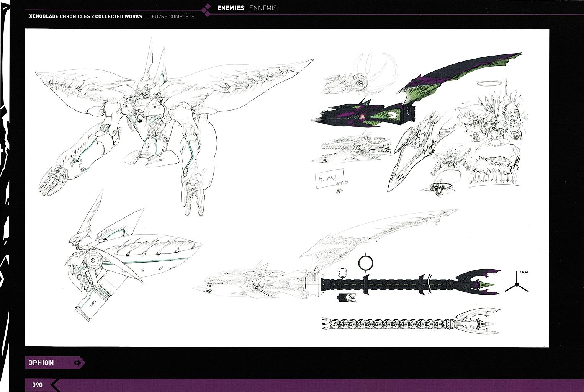584x392 pixels.
Task: Click the purple diamond icon beside ENEMIES
Action: [206, 10]
